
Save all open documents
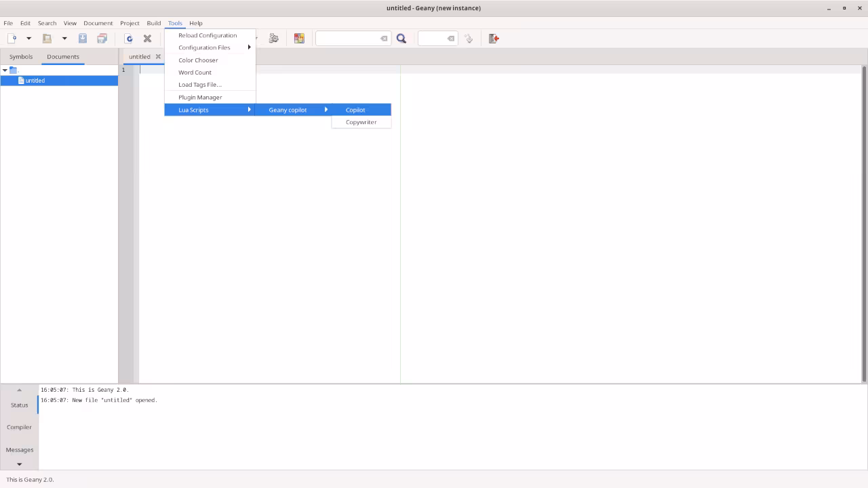tap(102, 38)
